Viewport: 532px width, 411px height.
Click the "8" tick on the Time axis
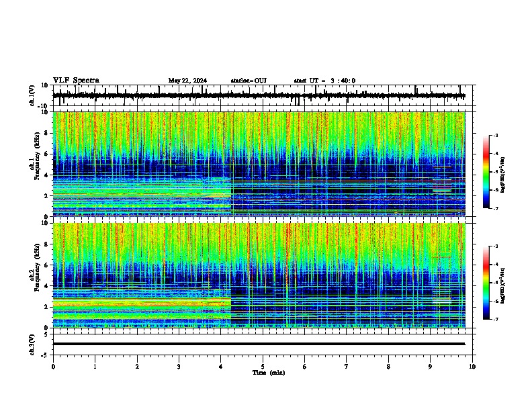[x=388, y=367]
